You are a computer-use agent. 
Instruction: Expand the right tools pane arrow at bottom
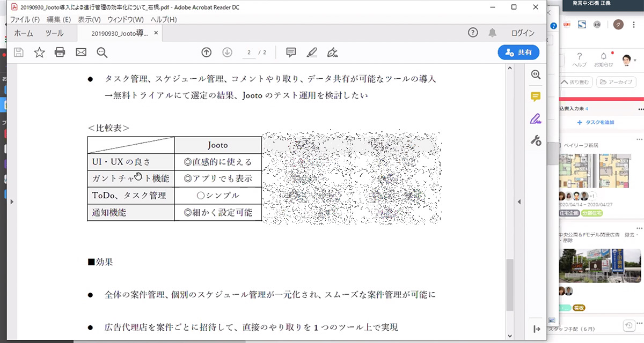coord(536,329)
